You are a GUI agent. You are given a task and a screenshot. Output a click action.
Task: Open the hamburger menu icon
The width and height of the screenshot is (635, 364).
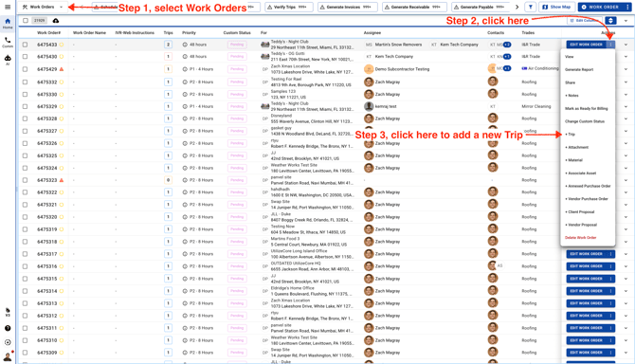tap(8, 7)
